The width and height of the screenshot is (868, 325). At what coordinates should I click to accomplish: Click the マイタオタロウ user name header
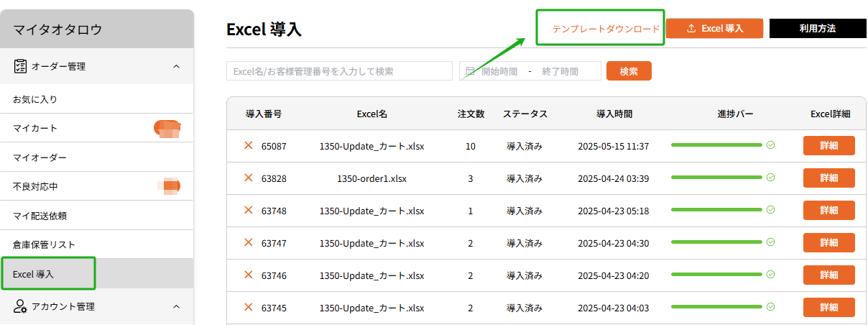pyautogui.click(x=57, y=29)
